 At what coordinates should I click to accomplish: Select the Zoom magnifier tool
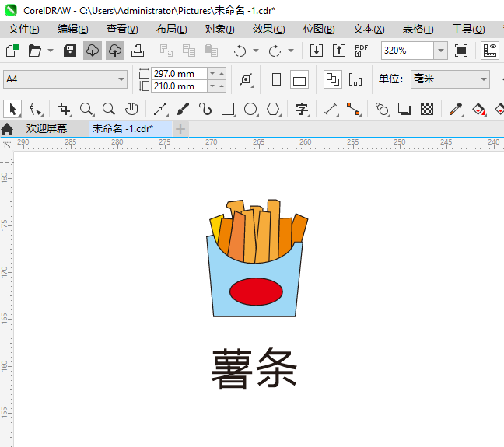[x=87, y=110]
